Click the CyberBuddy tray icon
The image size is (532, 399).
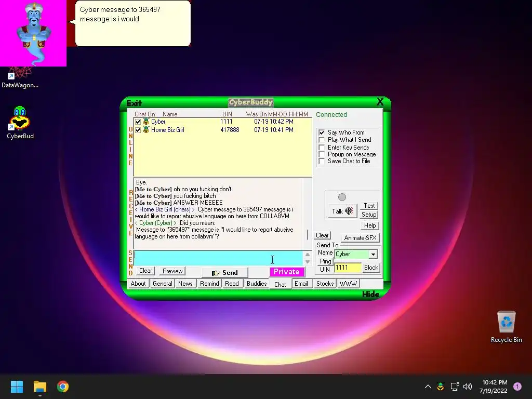pos(441,387)
